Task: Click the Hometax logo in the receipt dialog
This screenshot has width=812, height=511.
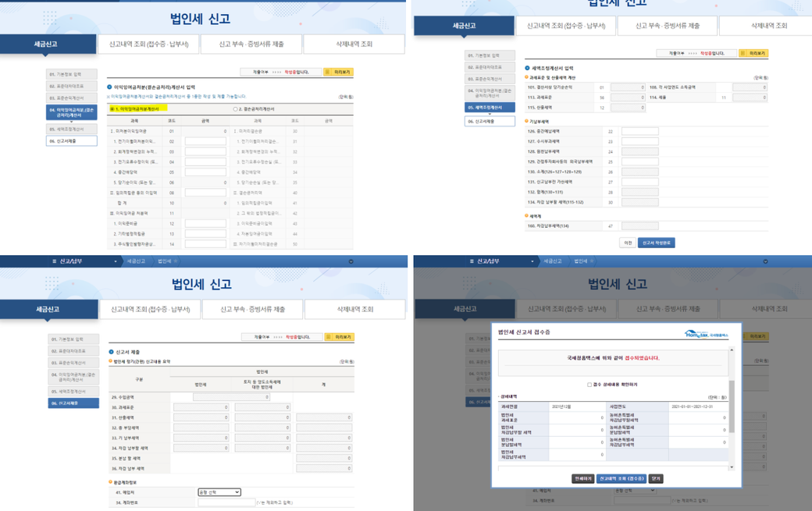Action: [x=706, y=334]
